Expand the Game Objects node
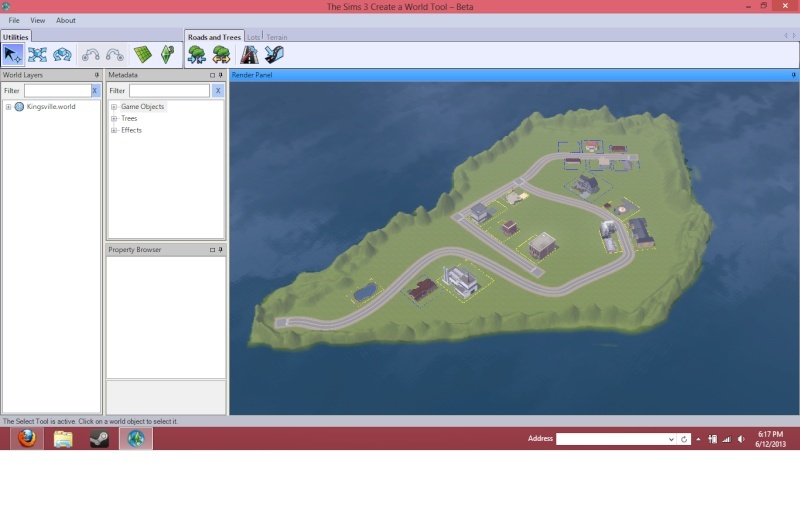 [114, 107]
